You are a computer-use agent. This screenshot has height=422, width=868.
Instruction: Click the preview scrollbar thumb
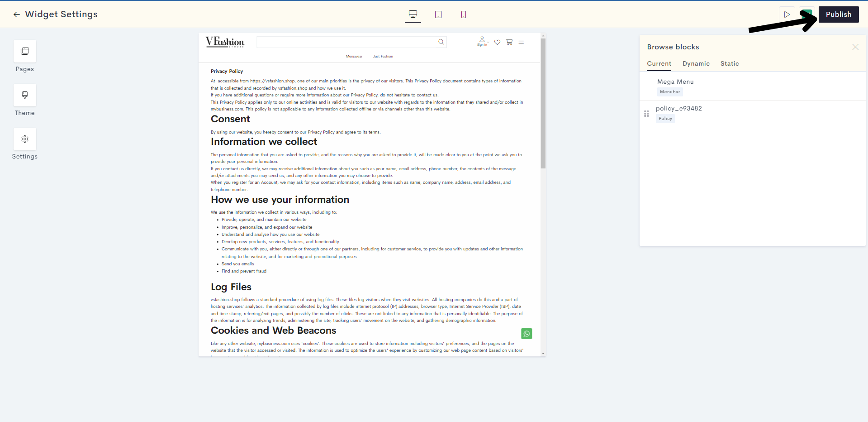click(x=543, y=103)
